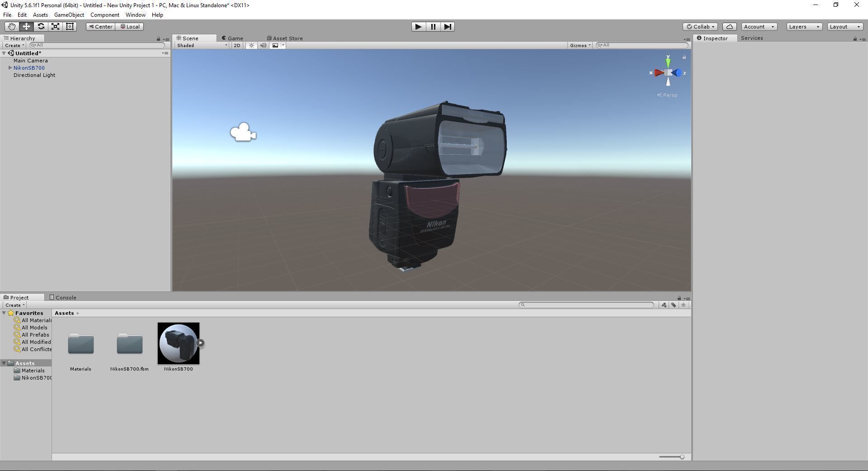Viewport: 868px width, 471px height.
Task: Step forward one frame
Action: (447, 27)
